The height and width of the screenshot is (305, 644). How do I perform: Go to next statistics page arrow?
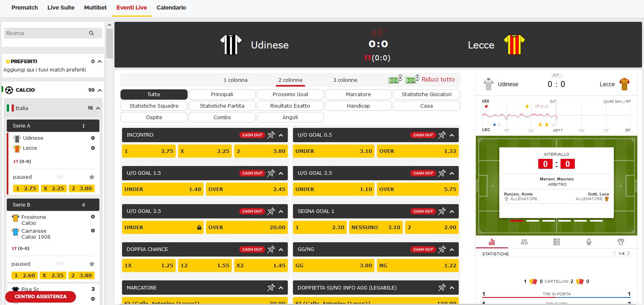[628, 253]
